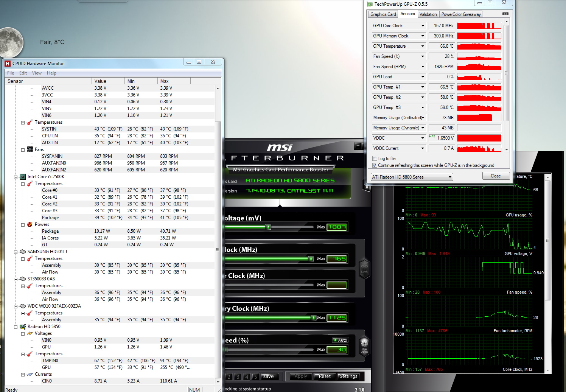566x392 pixels.
Task: Click the hard drive icon for SAMSUNG HD501LJ
Action: (x=23, y=252)
